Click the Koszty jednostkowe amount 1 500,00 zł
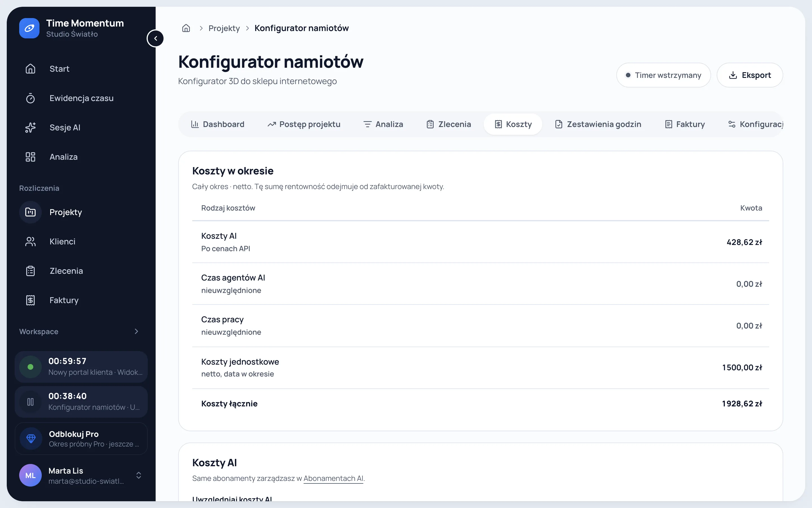The height and width of the screenshot is (508, 812). tap(742, 367)
